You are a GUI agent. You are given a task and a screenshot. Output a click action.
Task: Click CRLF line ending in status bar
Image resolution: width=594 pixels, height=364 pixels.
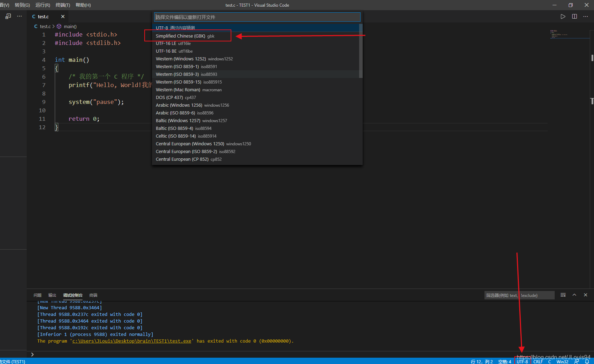(538, 362)
